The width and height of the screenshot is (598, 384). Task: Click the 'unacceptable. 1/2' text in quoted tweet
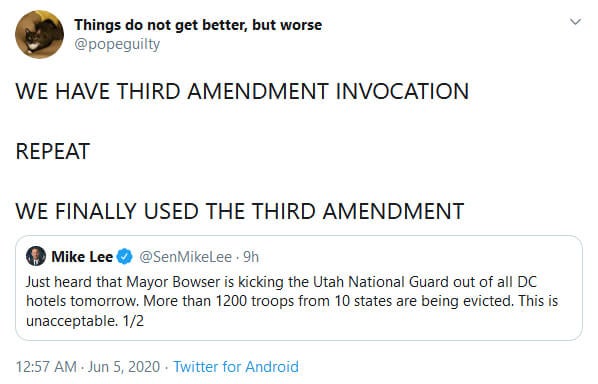(85, 321)
